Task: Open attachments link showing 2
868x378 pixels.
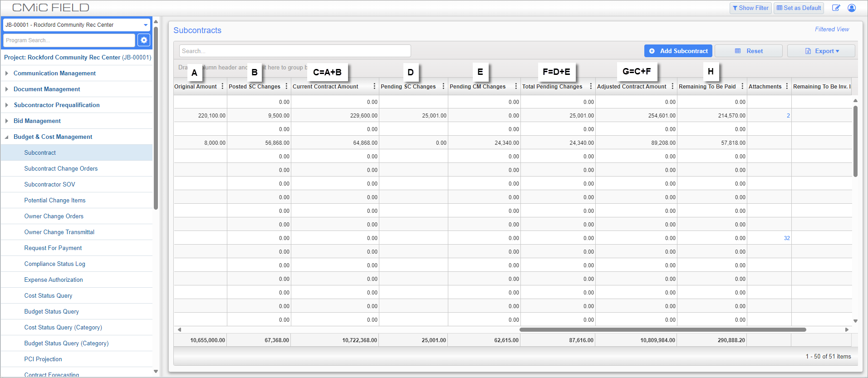Action: click(788, 116)
